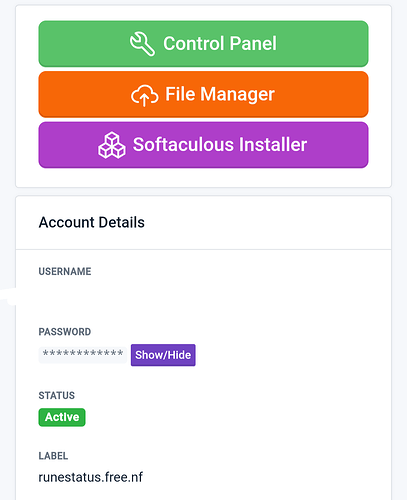This screenshot has height=500, width=407.
Task: Click the LABEL field heading
Action: pos(53,456)
